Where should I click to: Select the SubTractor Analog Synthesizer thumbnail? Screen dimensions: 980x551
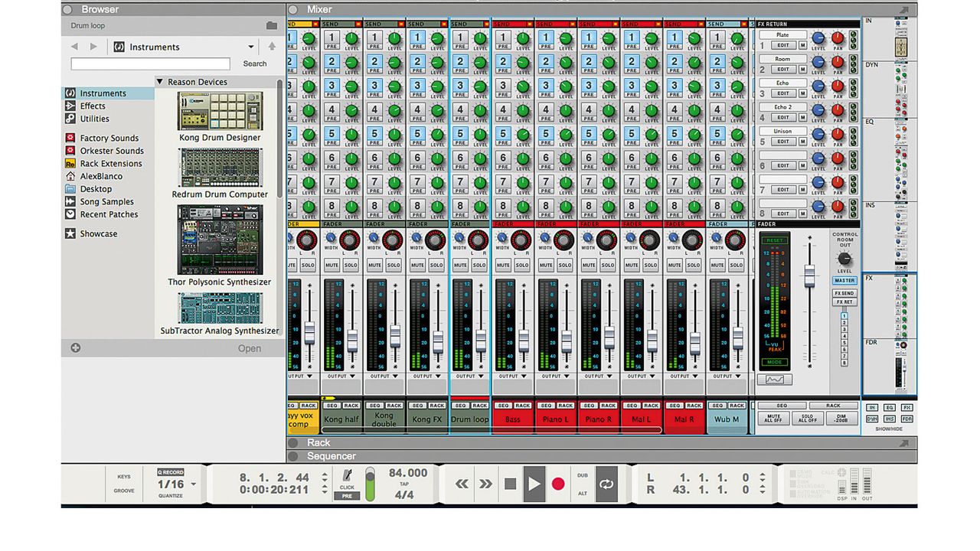pos(220,308)
